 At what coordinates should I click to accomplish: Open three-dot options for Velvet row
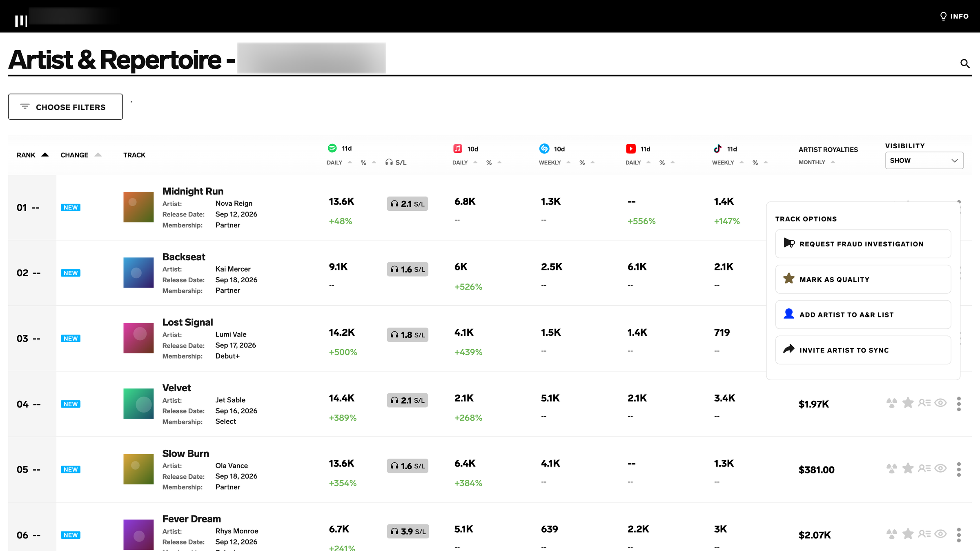click(x=959, y=404)
